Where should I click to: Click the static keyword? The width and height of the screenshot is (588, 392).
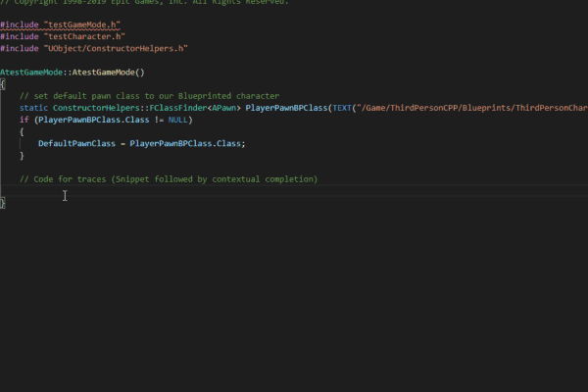34,108
